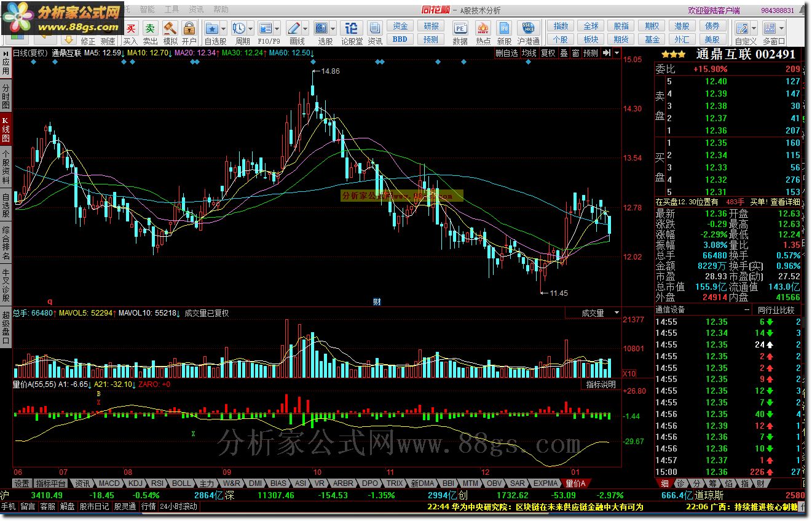Click the 周期 clock period icon
This screenshot has height=521, width=812.
[239, 28]
